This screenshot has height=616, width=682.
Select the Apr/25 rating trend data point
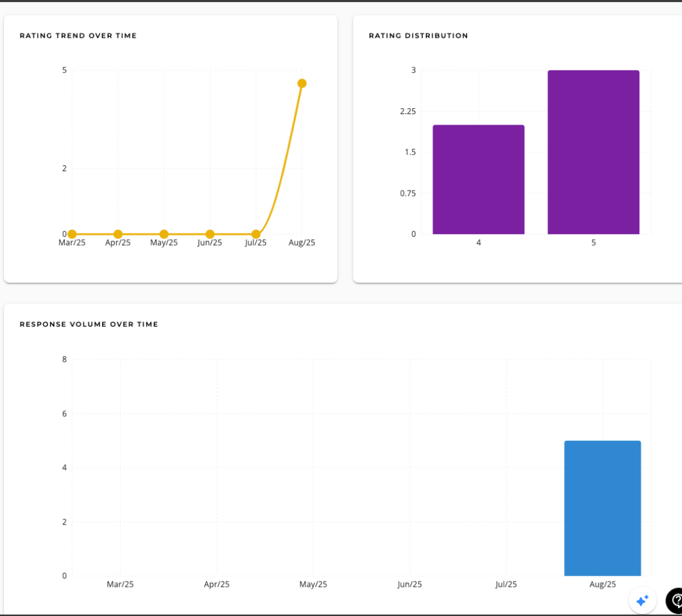118,234
